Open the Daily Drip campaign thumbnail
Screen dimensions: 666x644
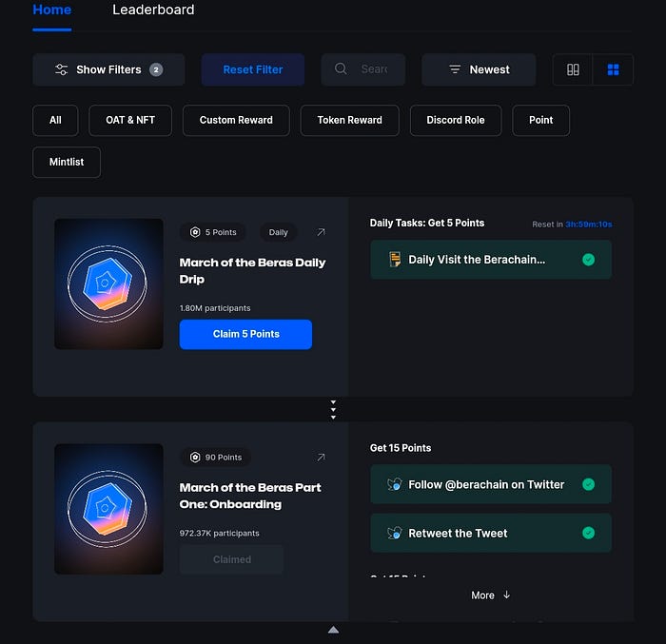[x=108, y=283]
